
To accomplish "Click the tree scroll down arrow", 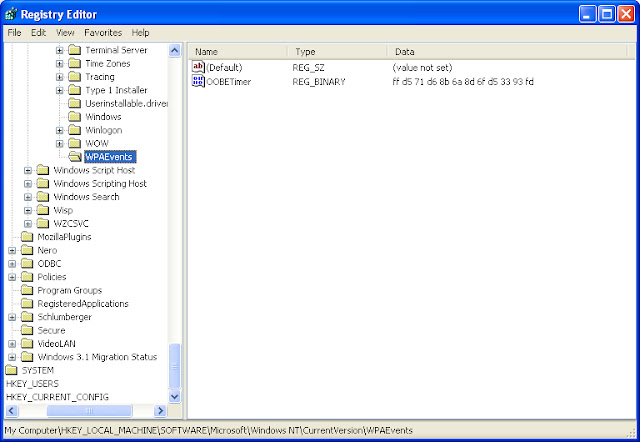I will click(x=175, y=396).
